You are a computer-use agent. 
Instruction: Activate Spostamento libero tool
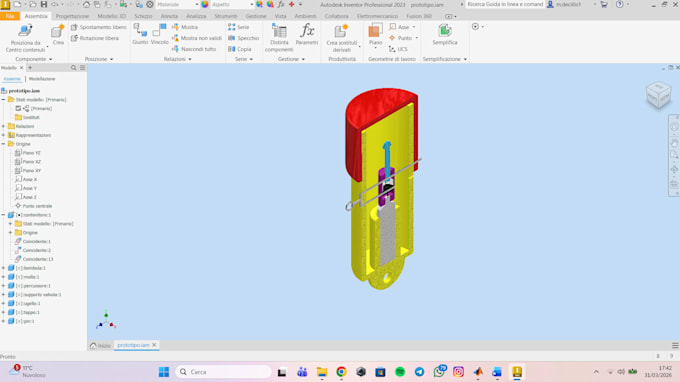point(98,27)
